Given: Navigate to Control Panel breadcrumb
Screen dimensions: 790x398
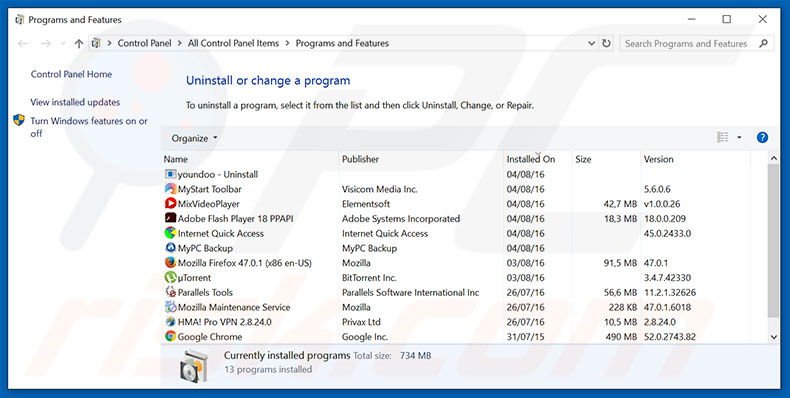Looking at the screenshot, I should coord(145,43).
